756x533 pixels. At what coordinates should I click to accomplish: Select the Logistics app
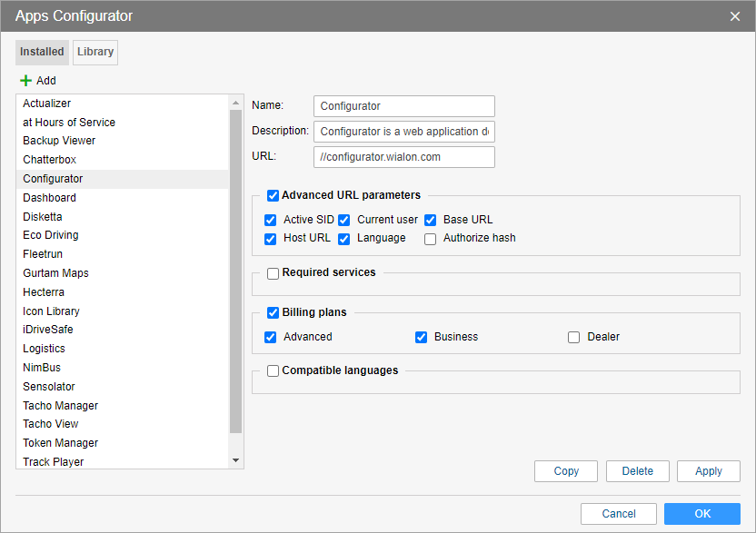[x=122, y=349]
